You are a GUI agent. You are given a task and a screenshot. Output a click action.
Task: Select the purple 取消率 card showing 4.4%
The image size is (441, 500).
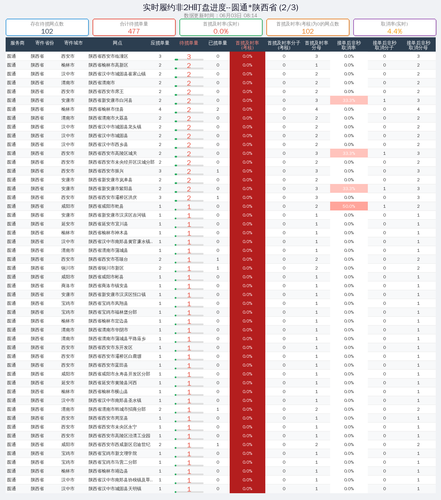click(395, 27)
